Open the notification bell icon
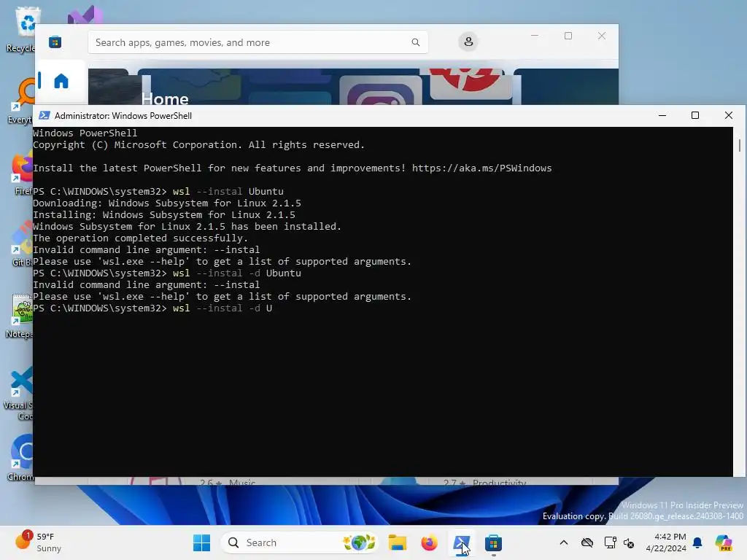This screenshot has height=560, width=747. (x=697, y=542)
